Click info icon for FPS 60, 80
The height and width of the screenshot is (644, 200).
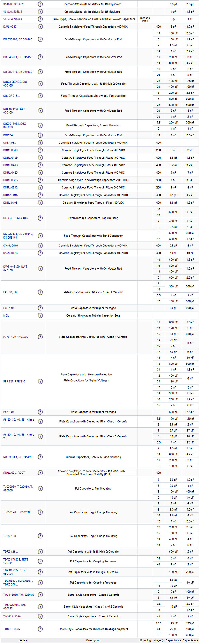[x=40, y=292]
